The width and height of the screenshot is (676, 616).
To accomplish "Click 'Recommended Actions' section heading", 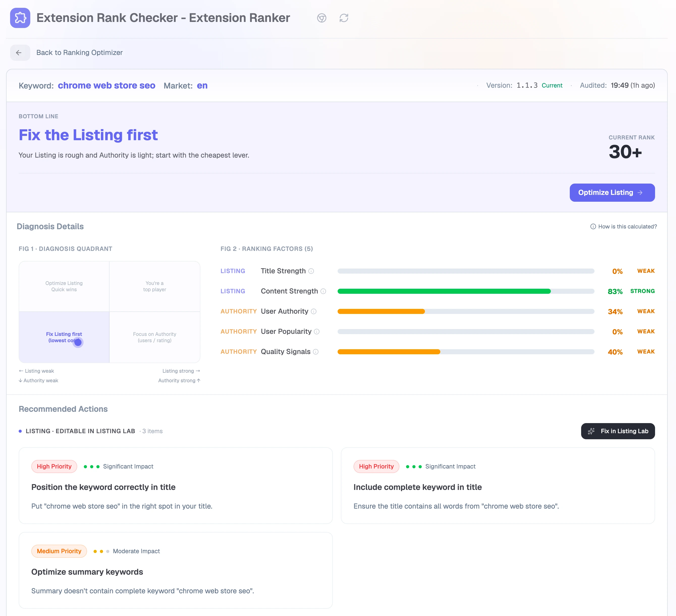I will [x=63, y=409].
